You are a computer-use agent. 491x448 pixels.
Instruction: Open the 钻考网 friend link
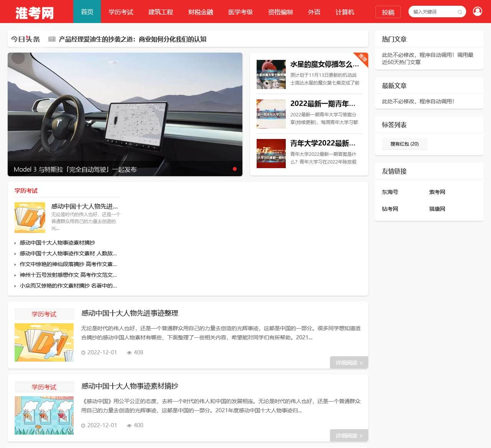390,209
